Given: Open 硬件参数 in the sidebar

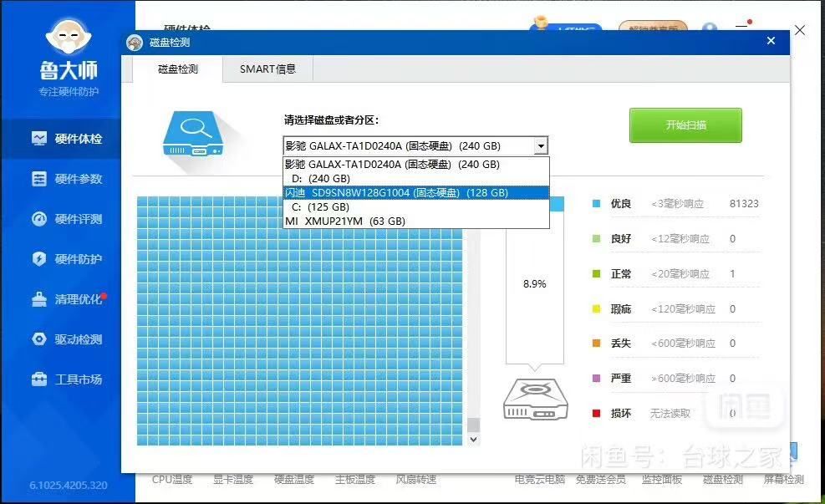Looking at the screenshot, I should [x=39, y=179].
